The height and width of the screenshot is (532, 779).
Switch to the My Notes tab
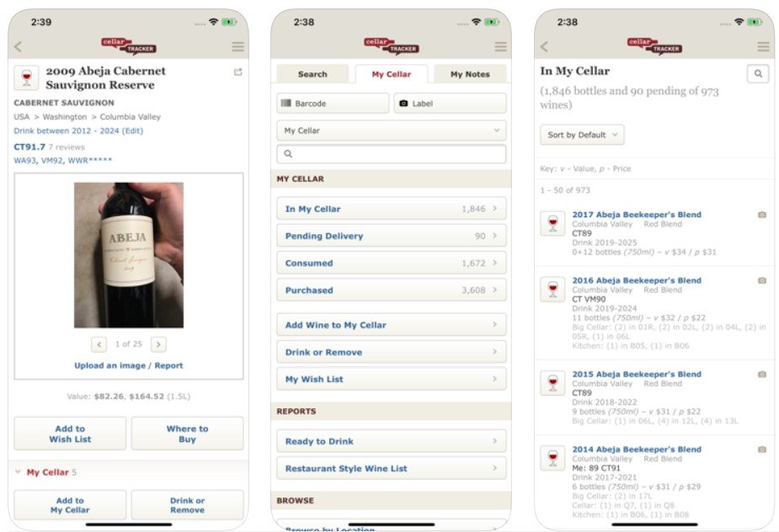[470, 74]
